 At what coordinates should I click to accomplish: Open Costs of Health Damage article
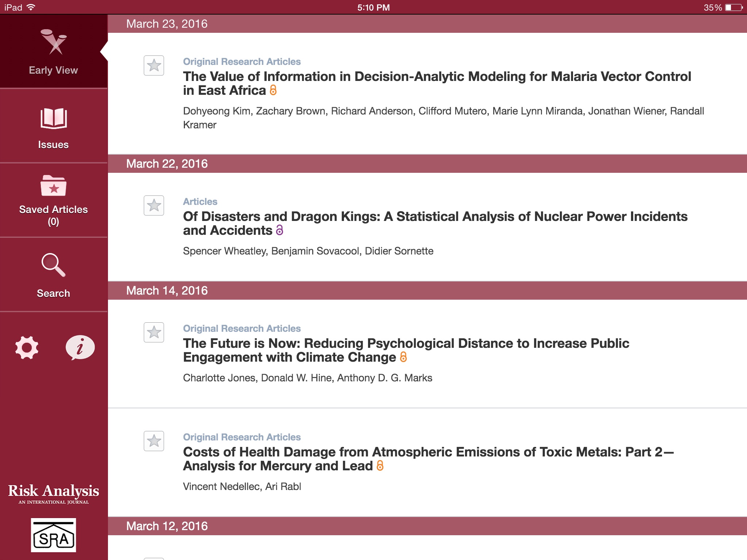tap(428, 452)
